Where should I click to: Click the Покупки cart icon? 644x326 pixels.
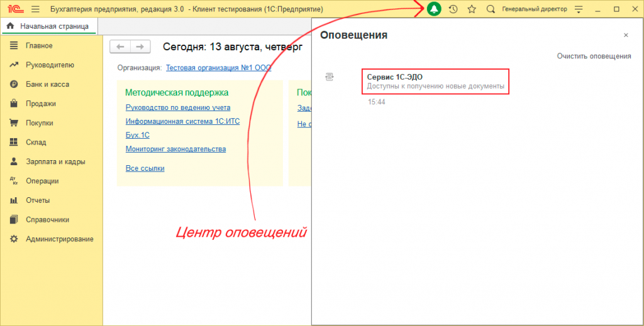(14, 122)
